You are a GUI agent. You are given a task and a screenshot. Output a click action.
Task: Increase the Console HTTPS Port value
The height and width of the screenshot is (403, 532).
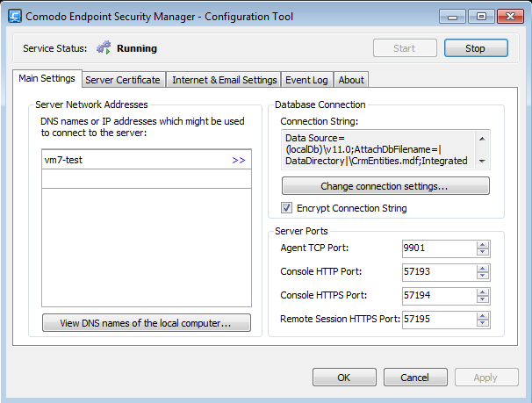pos(483,292)
